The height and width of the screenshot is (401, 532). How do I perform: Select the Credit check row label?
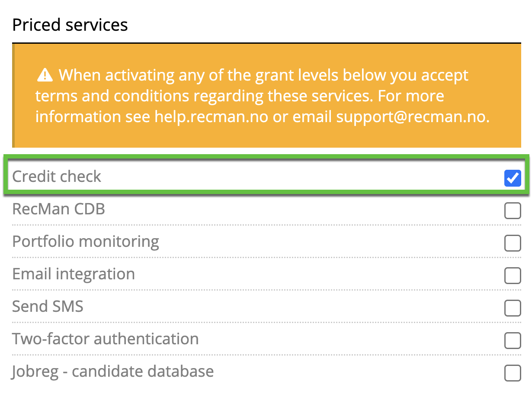tap(56, 176)
